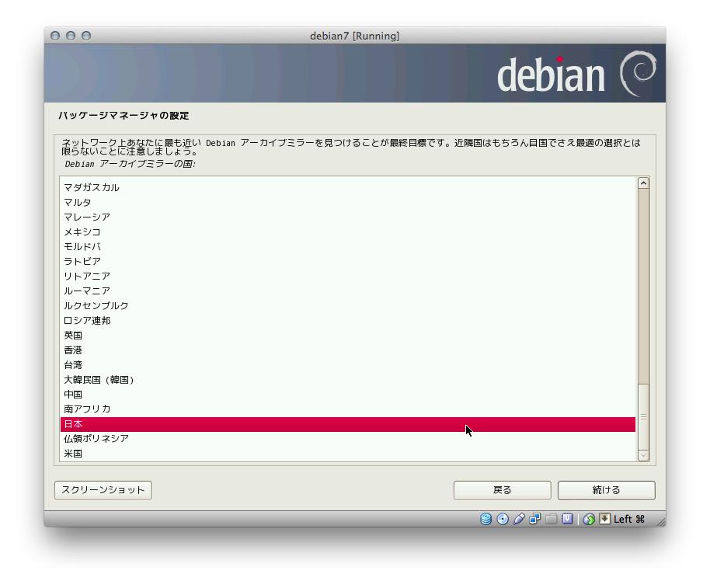Viewport: 710px width, 588px height.
Task: Choose 中国 as mirror country
Action: [348, 395]
